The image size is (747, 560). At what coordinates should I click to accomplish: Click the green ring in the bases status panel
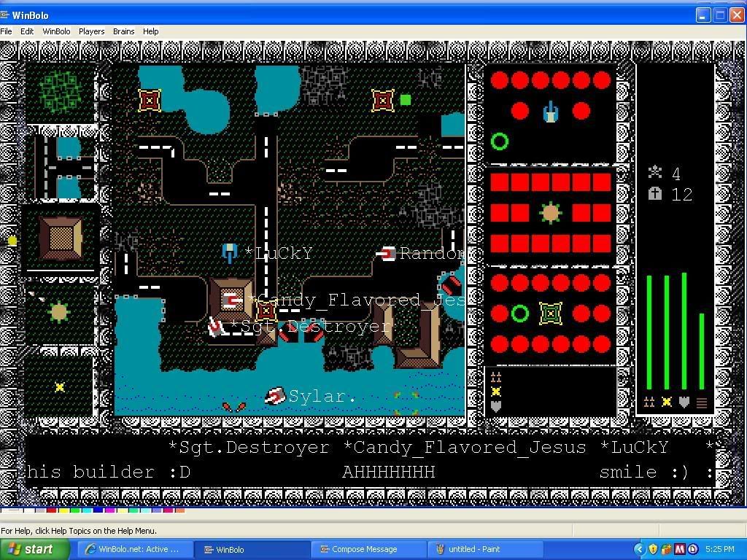pyautogui.click(x=519, y=314)
